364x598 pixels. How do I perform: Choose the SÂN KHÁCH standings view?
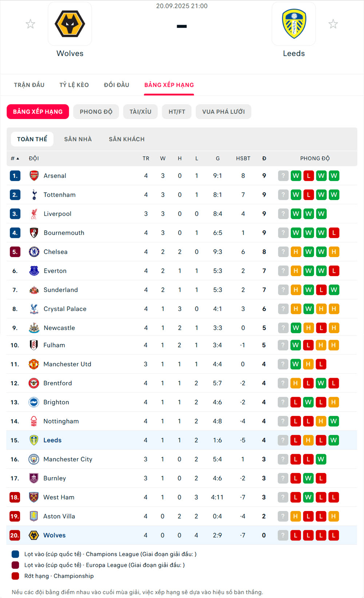click(x=127, y=139)
